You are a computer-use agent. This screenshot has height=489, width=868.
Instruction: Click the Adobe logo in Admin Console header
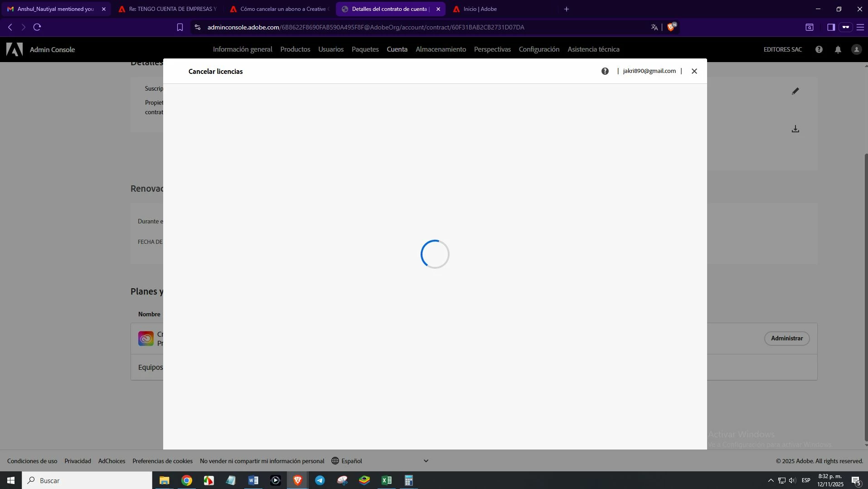click(x=15, y=49)
